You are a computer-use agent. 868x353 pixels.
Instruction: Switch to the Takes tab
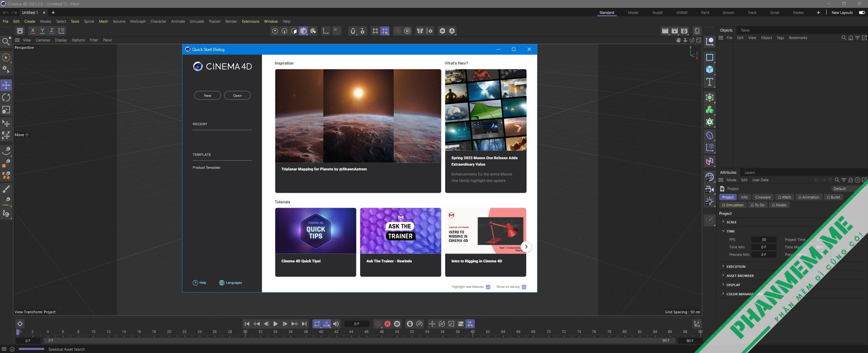pos(745,30)
